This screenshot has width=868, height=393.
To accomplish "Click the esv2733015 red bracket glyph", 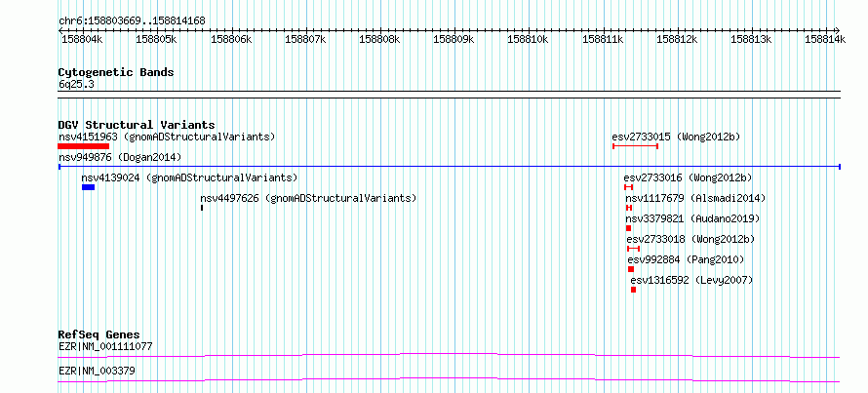I will [x=635, y=146].
